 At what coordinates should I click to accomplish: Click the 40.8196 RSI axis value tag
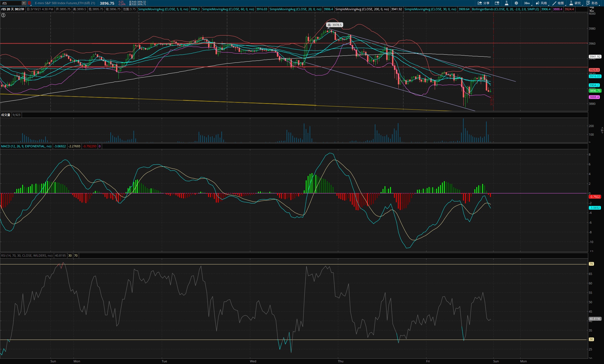595,319
